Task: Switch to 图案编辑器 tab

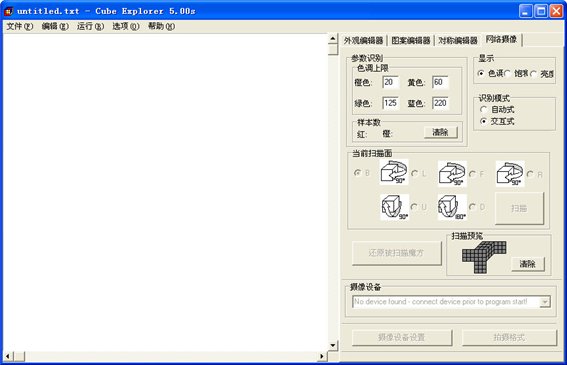Action: point(411,41)
